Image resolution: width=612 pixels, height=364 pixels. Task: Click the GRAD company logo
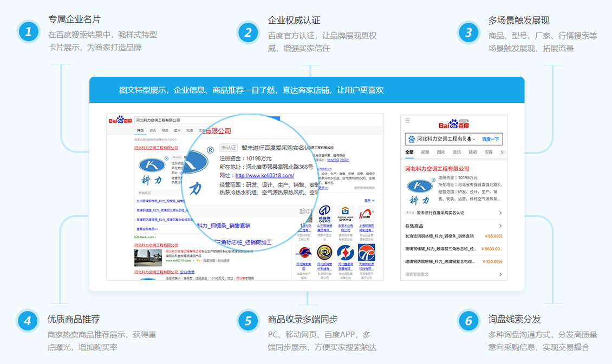coord(324,214)
